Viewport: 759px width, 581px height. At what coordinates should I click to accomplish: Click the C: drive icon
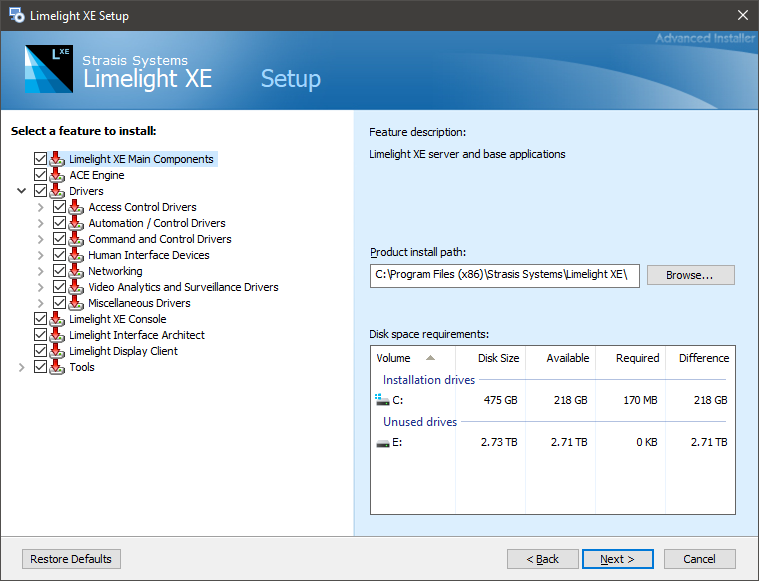coord(382,400)
